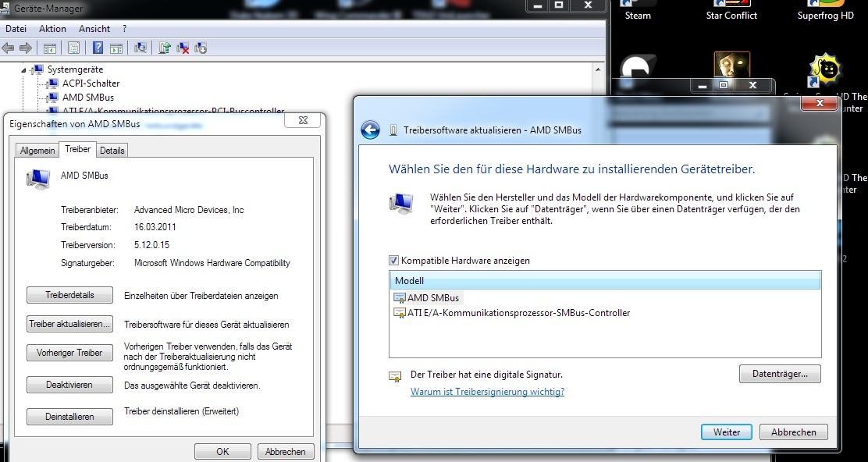Screen dimensions: 868x462
Task: Click digital signature certificate icon
Action: 395,376
